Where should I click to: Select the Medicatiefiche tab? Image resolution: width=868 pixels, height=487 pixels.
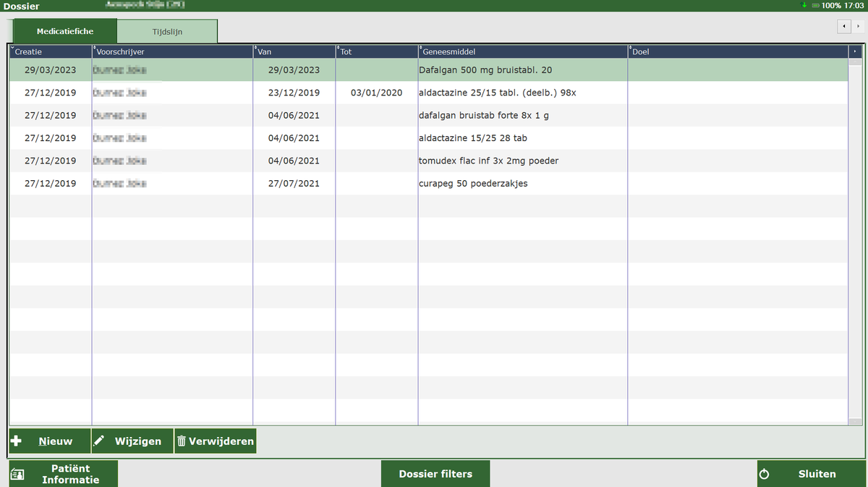click(x=65, y=32)
